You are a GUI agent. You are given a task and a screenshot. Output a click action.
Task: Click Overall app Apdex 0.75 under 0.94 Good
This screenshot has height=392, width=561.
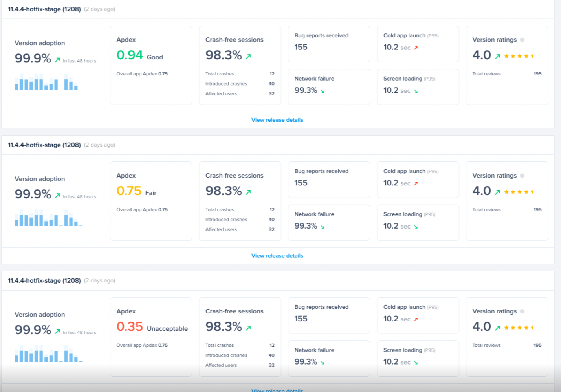point(142,74)
